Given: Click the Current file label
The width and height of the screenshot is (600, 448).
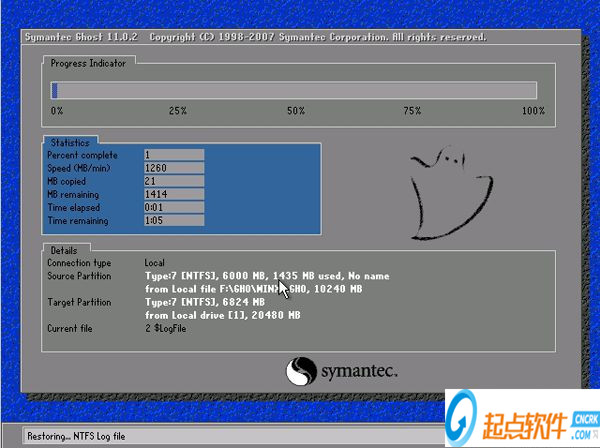Looking at the screenshot, I should (70, 328).
